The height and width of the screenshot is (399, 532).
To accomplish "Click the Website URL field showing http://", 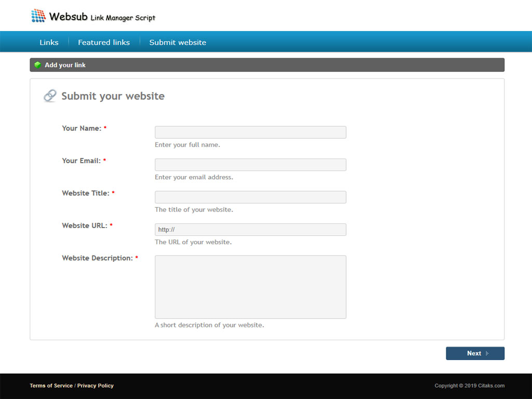I will tap(250, 229).
